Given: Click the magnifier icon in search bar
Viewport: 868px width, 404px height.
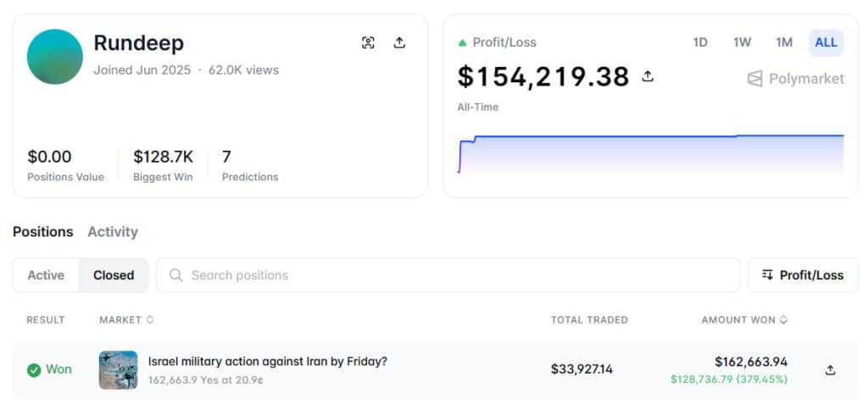Looking at the screenshot, I should coord(175,275).
